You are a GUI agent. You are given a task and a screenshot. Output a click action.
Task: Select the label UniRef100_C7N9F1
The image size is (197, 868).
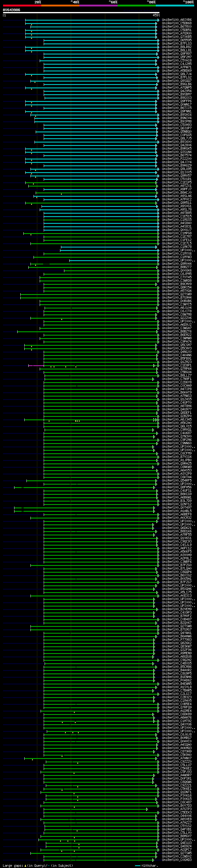[x=177, y=379]
